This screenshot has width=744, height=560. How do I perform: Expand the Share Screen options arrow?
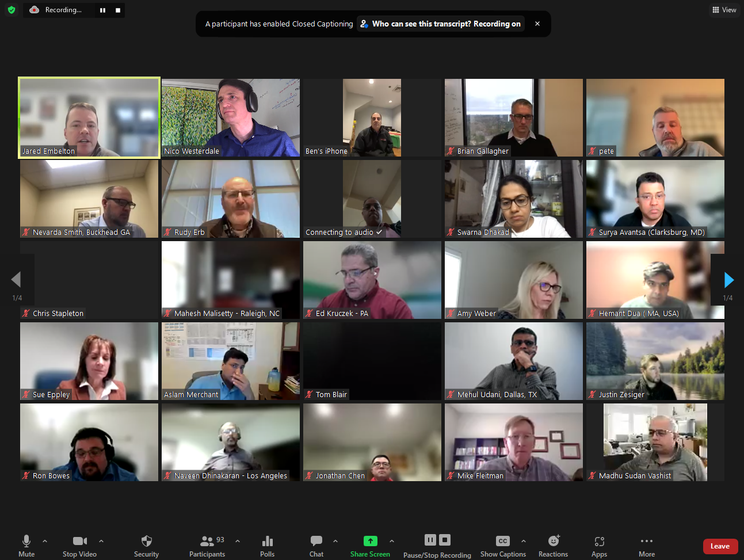[x=392, y=541]
